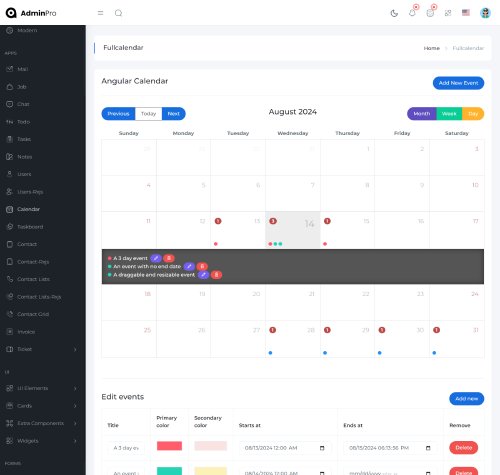This screenshot has height=475, width=500.
Task: Click the AdminPro logo
Action: [x=31, y=13]
